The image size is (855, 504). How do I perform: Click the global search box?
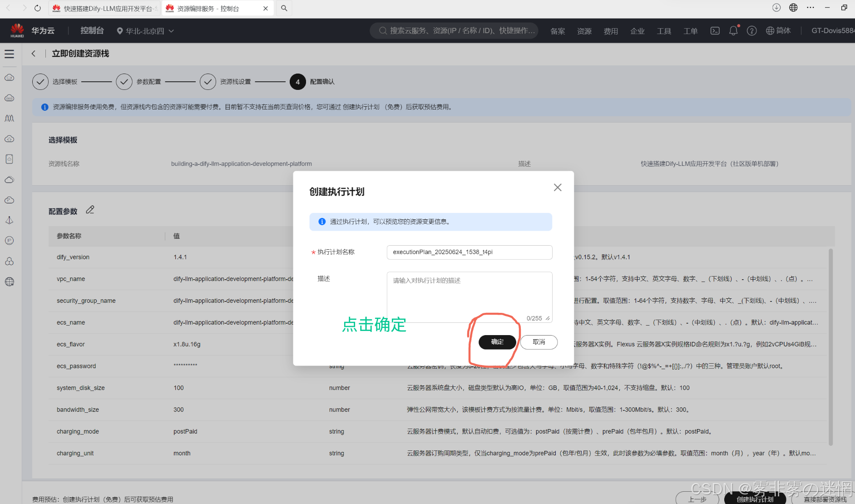(x=454, y=30)
